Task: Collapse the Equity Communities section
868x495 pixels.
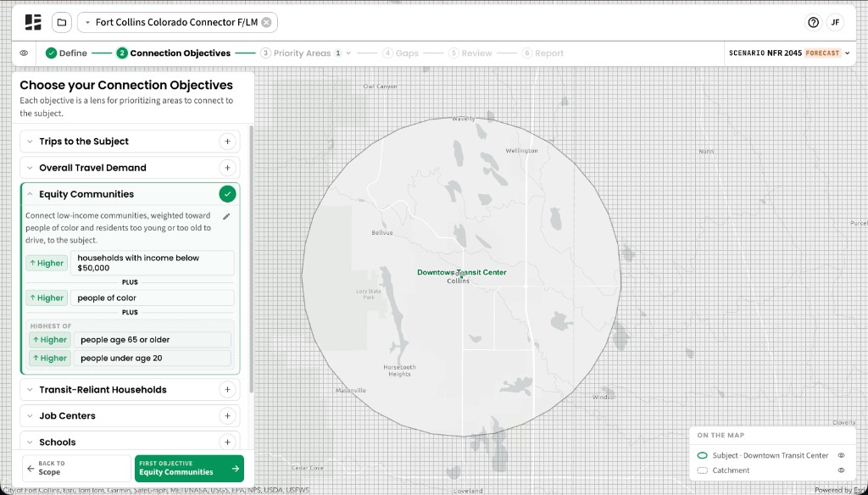Action: click(x=30, y=194)
